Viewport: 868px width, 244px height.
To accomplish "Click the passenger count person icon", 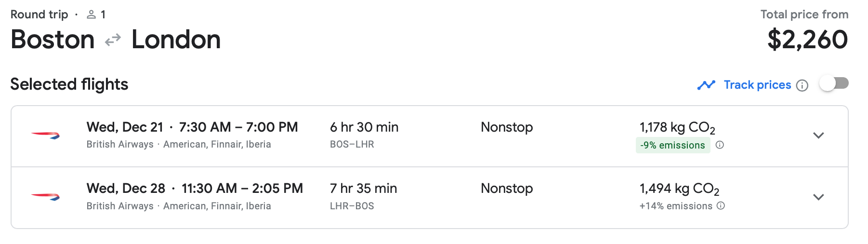I will tap(91, 15).
